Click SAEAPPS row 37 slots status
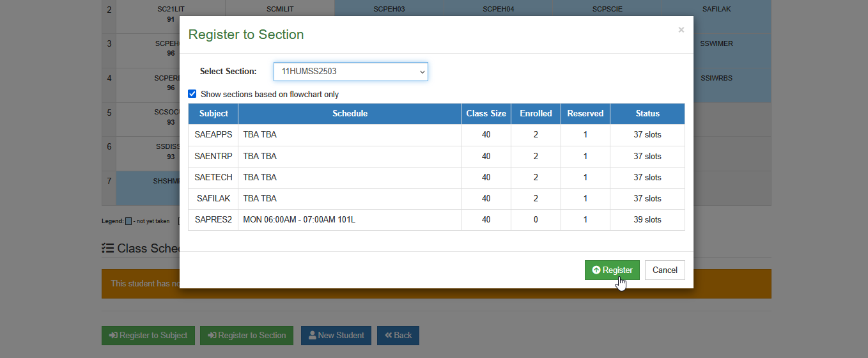 (x=647, y=135)
